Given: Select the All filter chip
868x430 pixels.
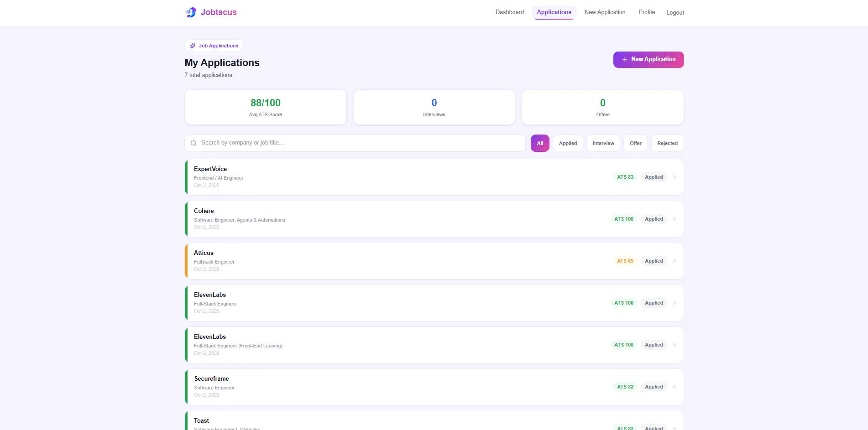Looking at the screenshot, I should pos(540,143).
